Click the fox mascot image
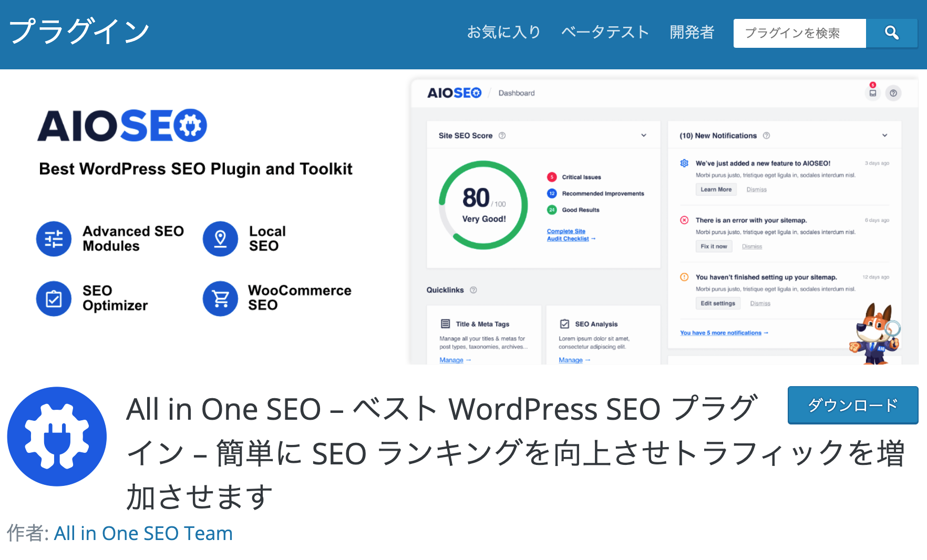 (x=874, y=334)
